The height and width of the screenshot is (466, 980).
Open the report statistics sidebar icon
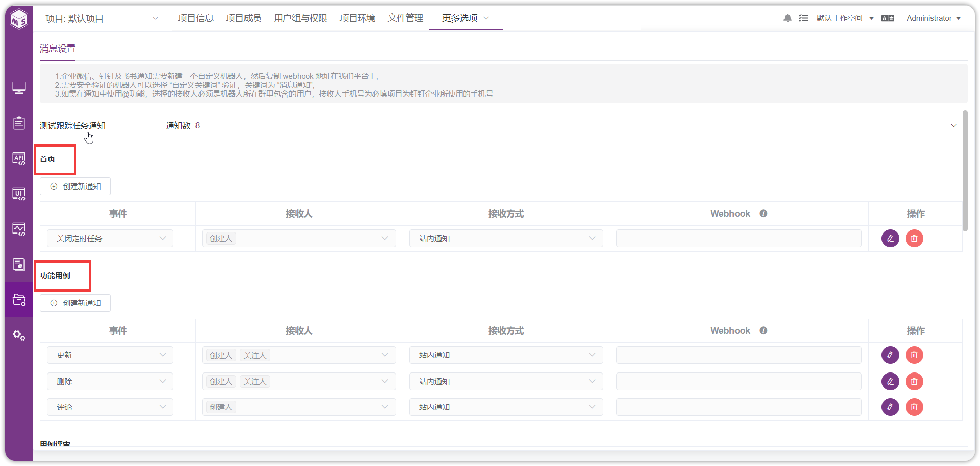19,264
